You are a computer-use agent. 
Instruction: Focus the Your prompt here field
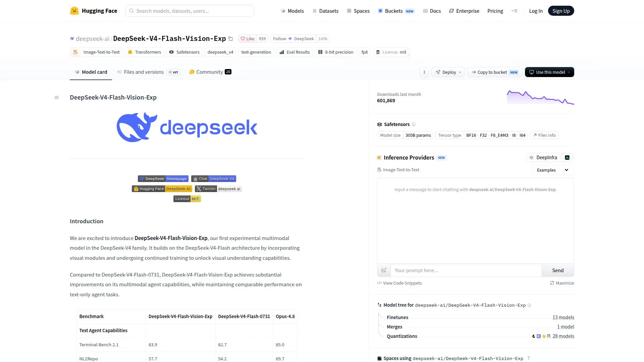click(x=466, y=270)
